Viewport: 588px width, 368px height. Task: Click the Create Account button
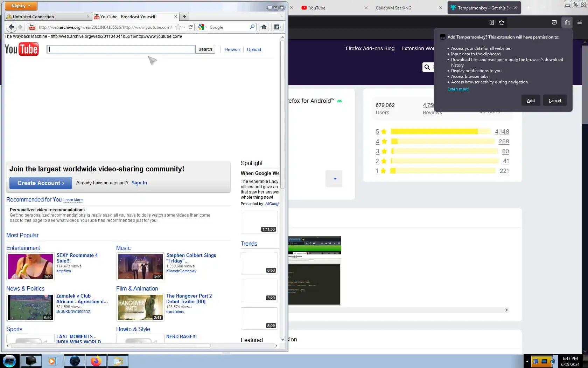point(41,183)
